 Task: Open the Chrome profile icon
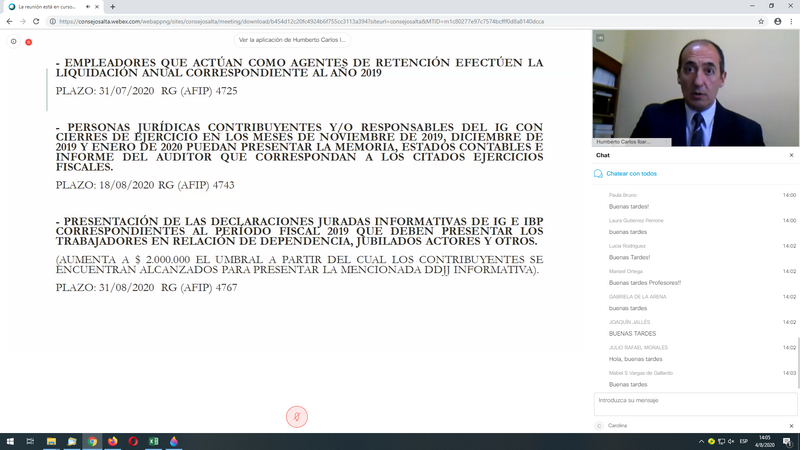tap(778, 21)
